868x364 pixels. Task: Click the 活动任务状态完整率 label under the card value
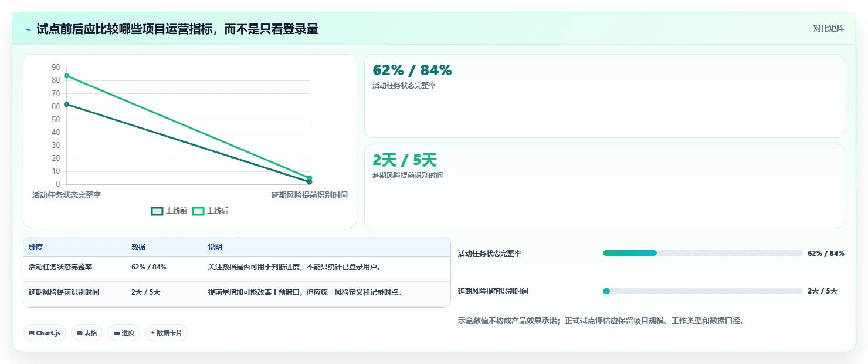tap(404, 86)
